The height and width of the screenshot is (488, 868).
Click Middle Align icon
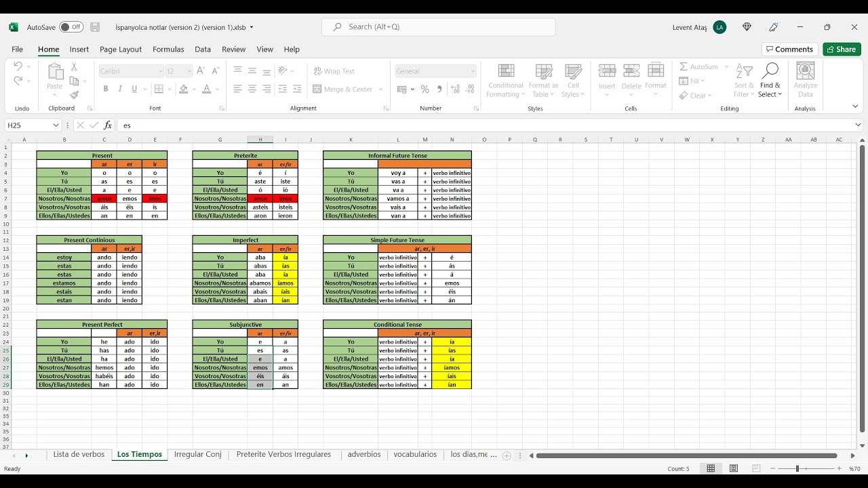point(252,70)
